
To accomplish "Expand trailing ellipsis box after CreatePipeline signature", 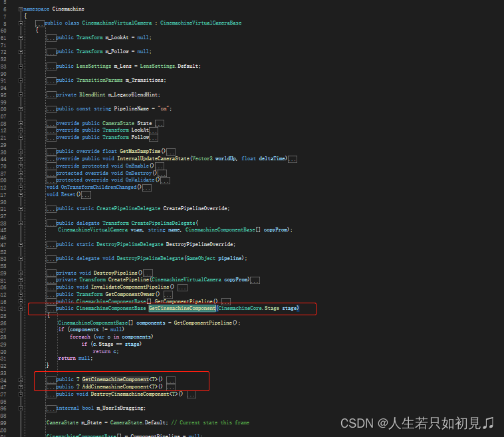I will click(x=255, y=281).
